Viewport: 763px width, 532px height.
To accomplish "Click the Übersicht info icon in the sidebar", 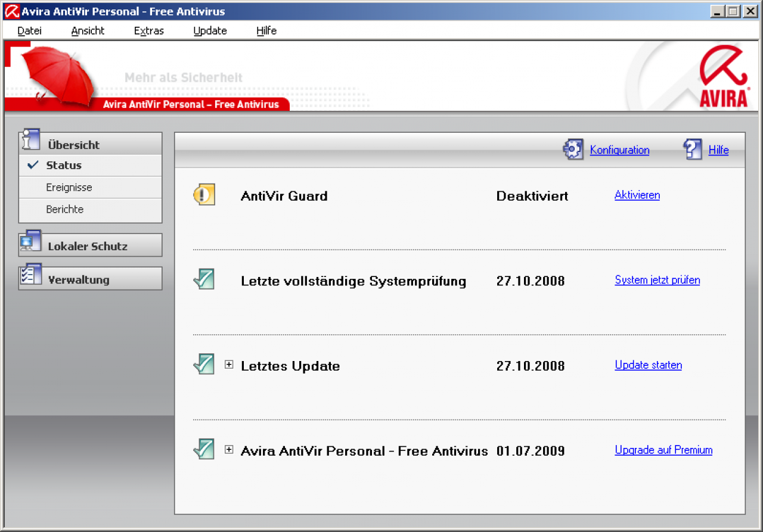I will click(x=30, y=139).
